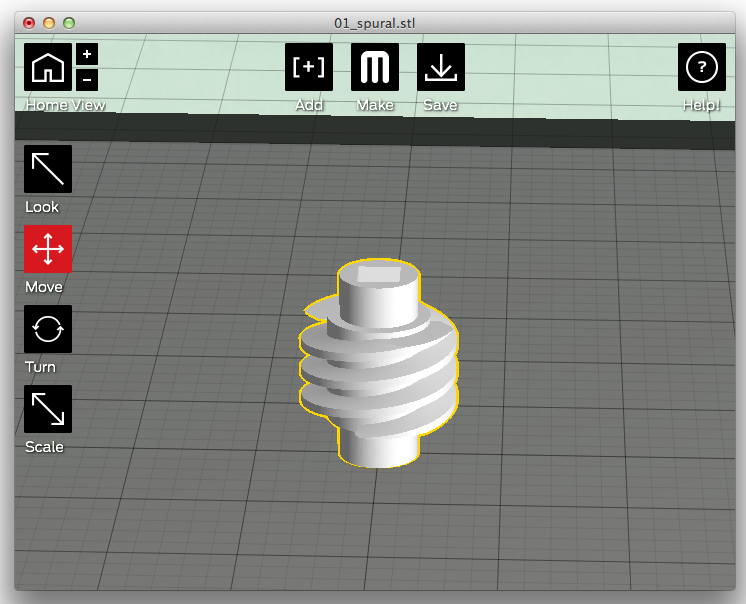This screenshot has width=746, height=604.
Task: Save the model with download icon
Action: tap(441, 67)
